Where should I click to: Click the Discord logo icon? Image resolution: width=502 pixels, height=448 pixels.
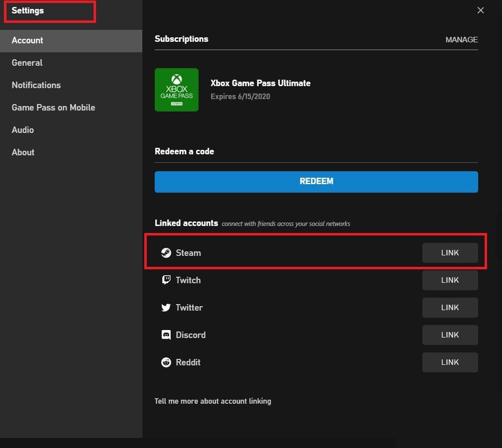[166, 335]
